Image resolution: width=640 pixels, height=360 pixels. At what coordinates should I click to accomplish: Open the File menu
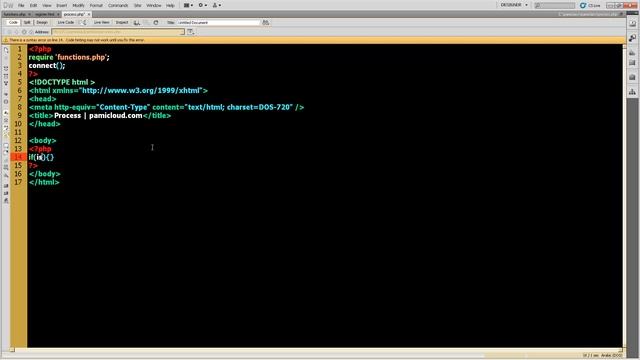click(21, 5)
